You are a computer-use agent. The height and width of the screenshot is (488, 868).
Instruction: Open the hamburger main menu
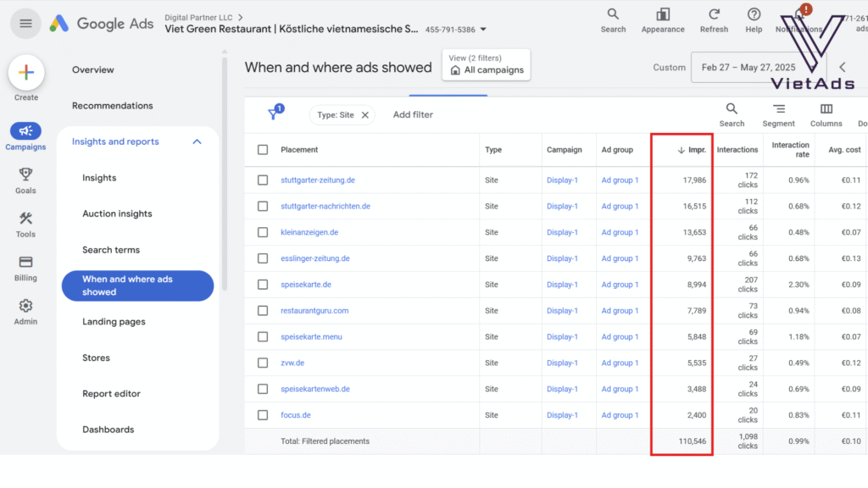pyautogui.click(x=25, y=24)
